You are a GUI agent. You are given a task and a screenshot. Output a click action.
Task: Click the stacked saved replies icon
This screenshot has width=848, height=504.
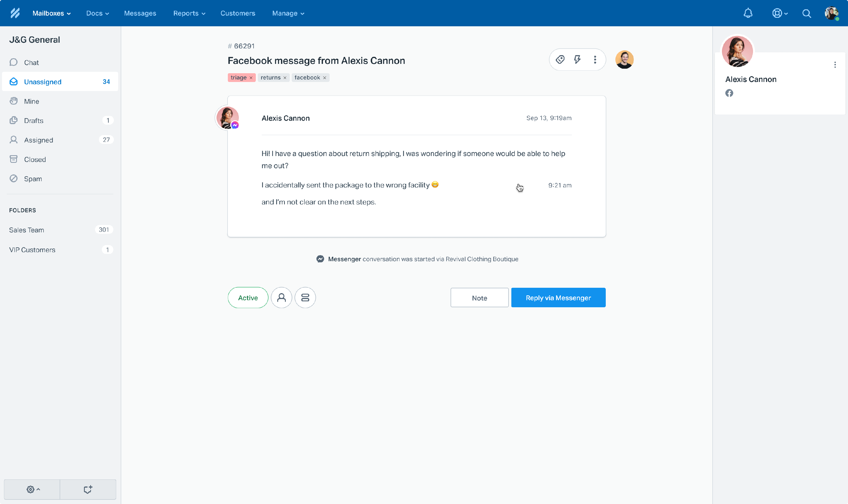(305, 297)
